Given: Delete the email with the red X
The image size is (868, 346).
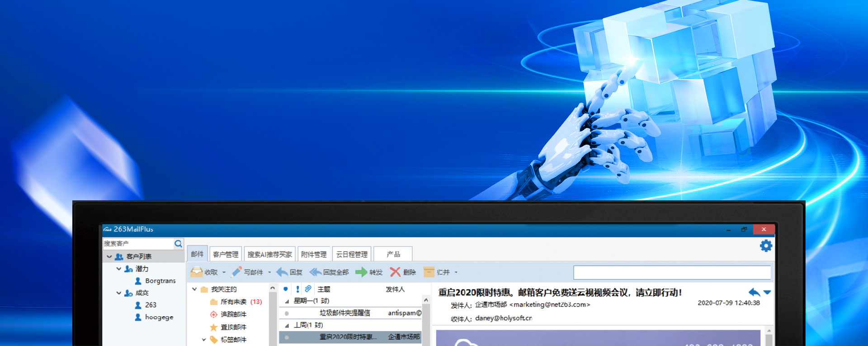Looking at the screenshot, I should point(395,272).
